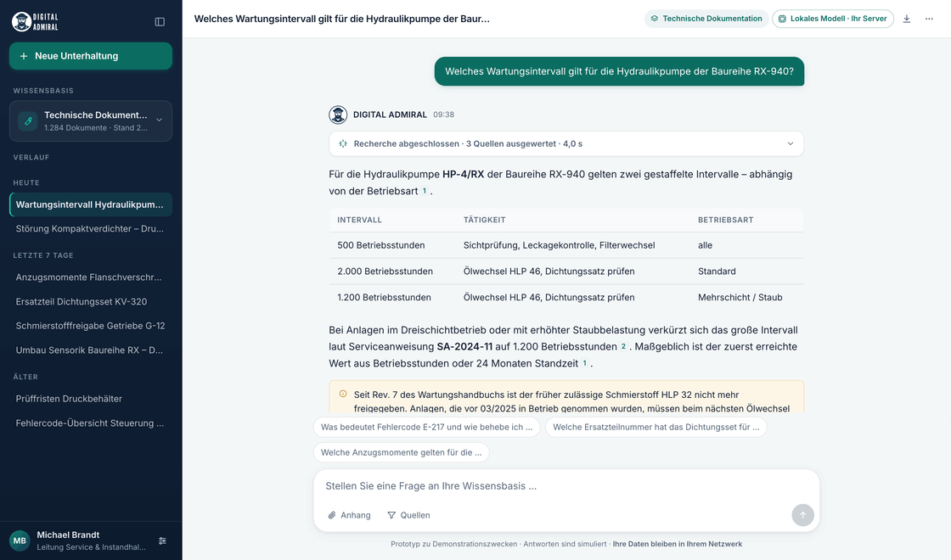Open Umbau Sensorik Baureihe RX conversation
Image resolution: width=951 pixels, height=560 pixels.
point(90,350)
